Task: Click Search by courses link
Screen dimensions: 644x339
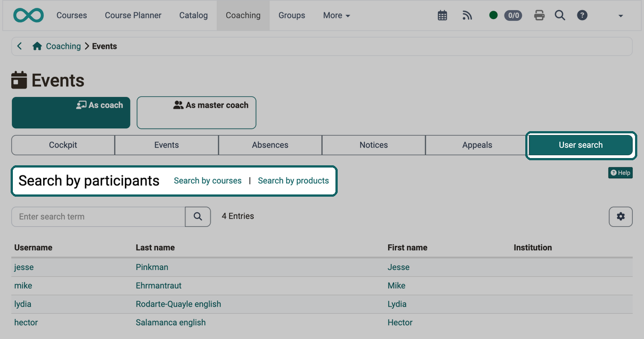Action: (207, 181)
